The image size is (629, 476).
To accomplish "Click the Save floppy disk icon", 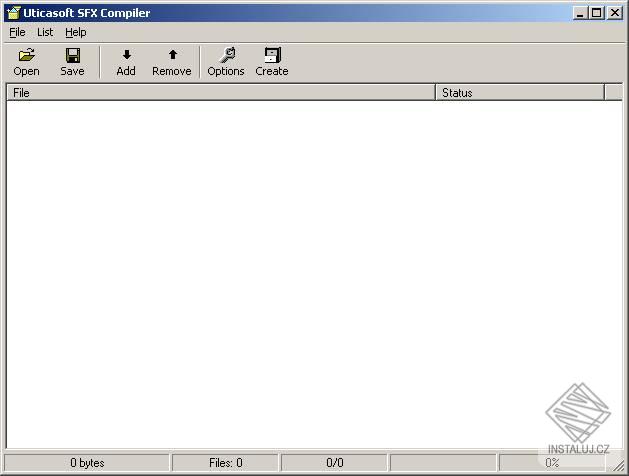I will point(73,55).
